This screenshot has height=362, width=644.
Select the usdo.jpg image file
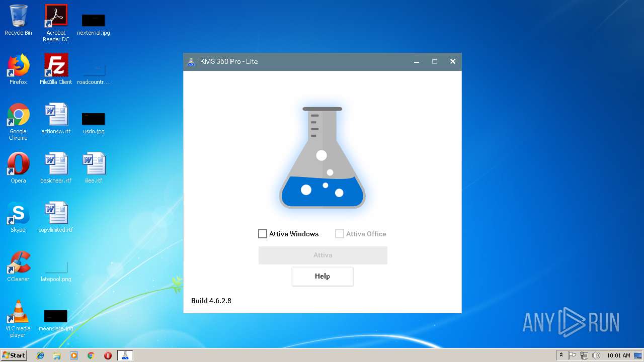coord(93,123)
